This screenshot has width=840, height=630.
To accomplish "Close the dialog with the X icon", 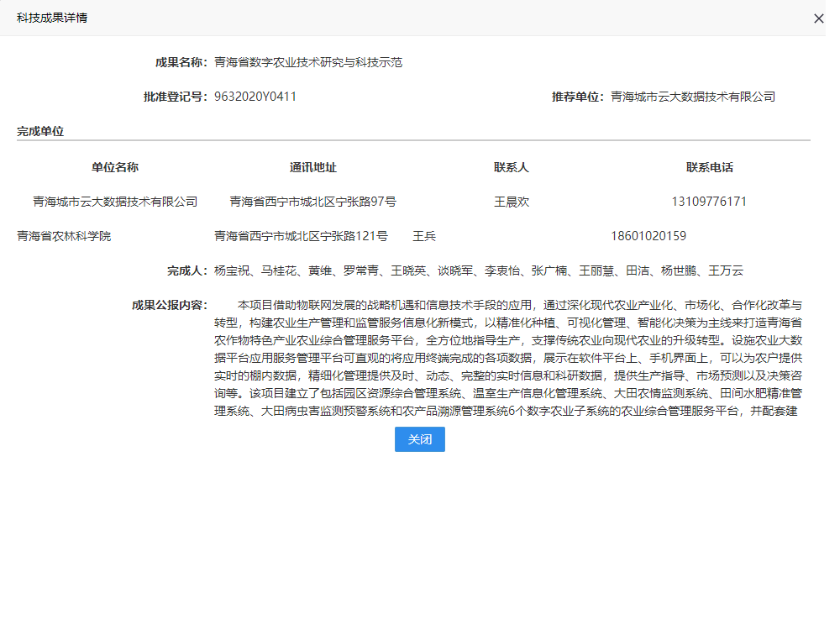I will pyautogui.click(x=818, y=18).
